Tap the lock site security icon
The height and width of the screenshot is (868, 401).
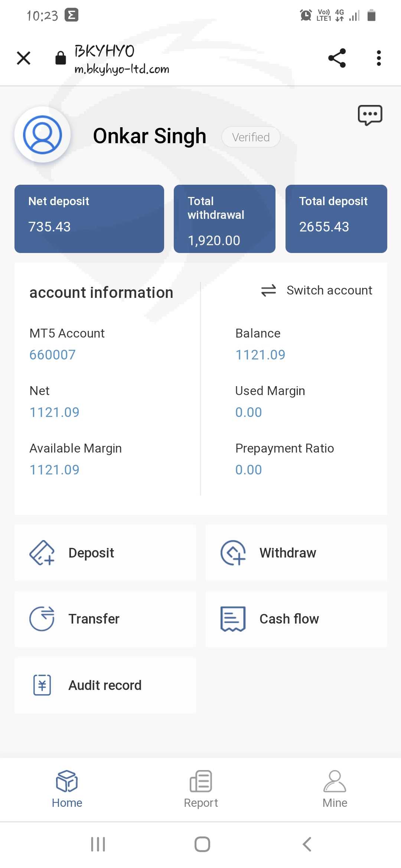pyautogui.click(x=61, y=58)
